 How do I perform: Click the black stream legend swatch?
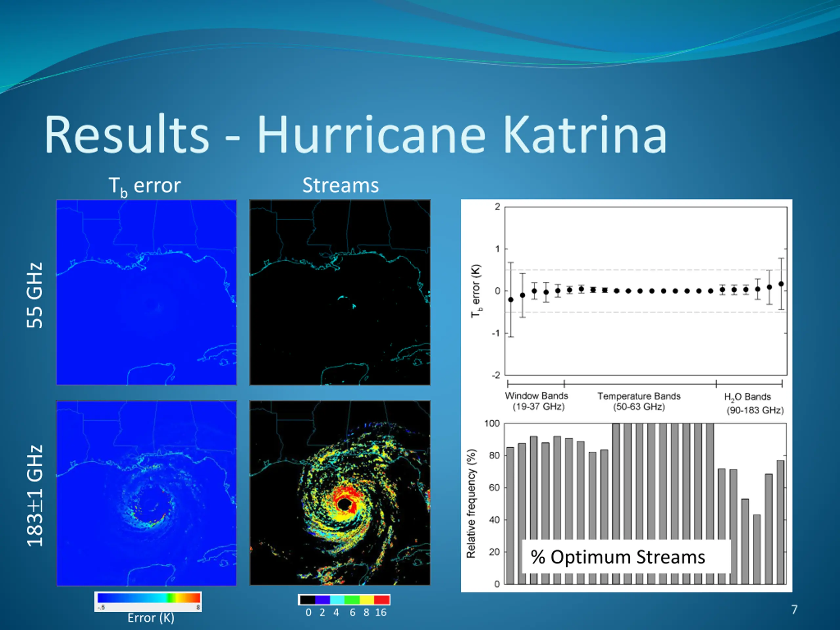pos(307,599)
